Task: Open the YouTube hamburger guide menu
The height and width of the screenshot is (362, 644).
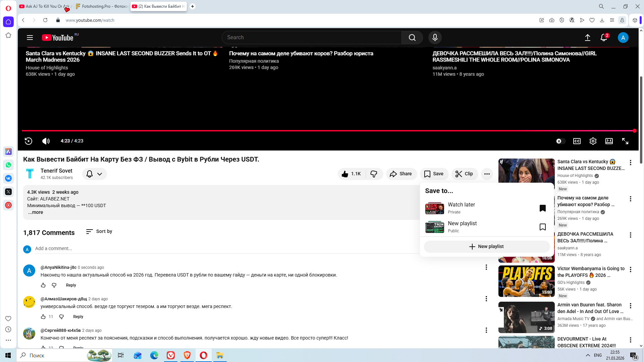Action: click(30, 38)
